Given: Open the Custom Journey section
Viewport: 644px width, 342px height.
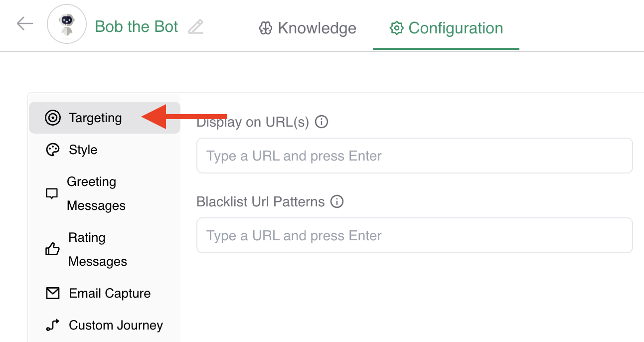Looking at the screenshot, I should [116, 325].
